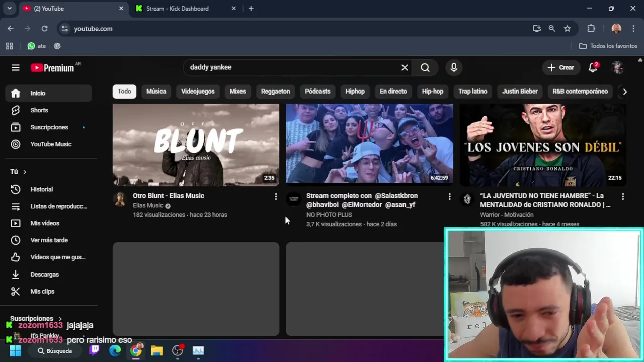Open Suscripciones in the sidebar
Viewport: 644px width, 362px height.
pyautogui.click(x=49, y=127)
